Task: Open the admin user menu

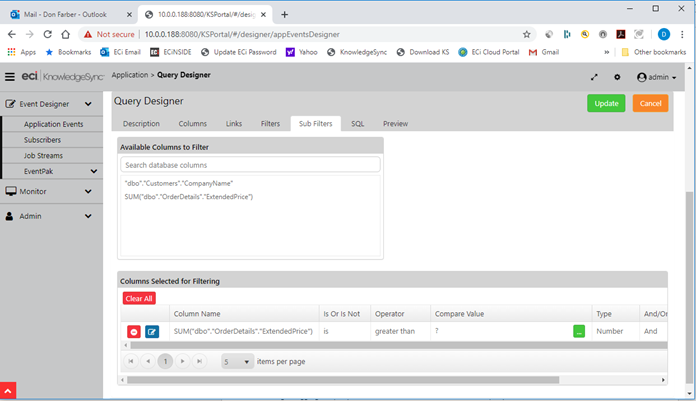Action: tap(656, 77)
